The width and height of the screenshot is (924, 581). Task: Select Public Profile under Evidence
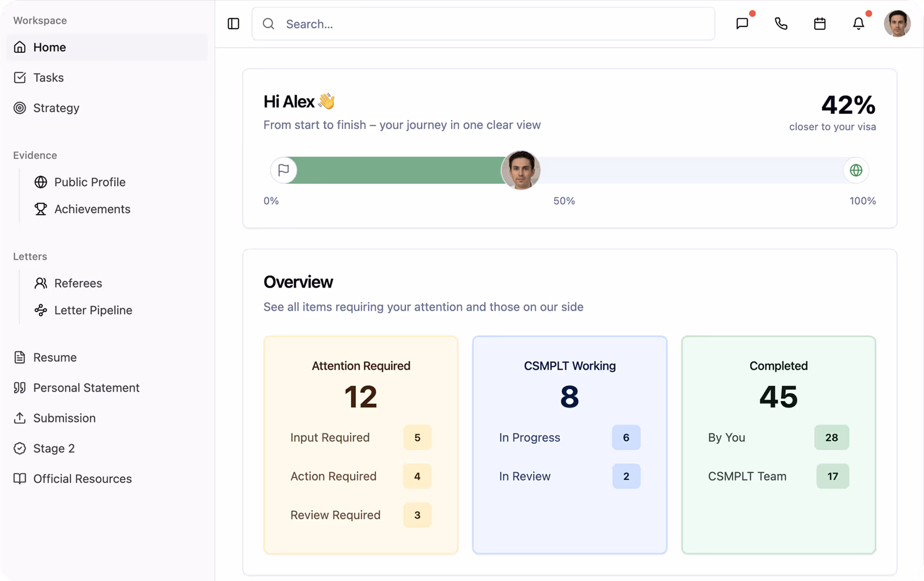coord(90,182)
